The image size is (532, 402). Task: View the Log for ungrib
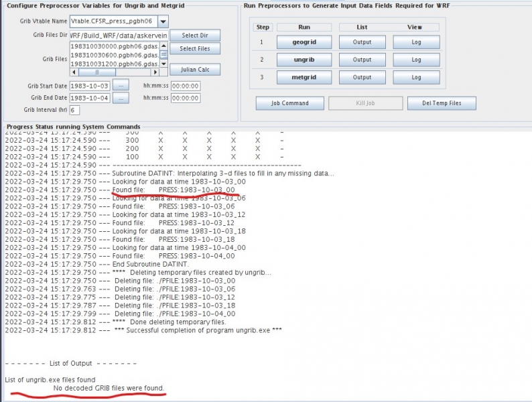(x=416, y=60)
